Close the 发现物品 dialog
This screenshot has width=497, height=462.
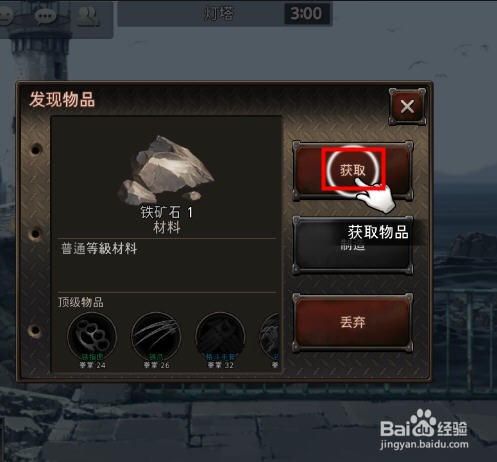coord(407,107)
